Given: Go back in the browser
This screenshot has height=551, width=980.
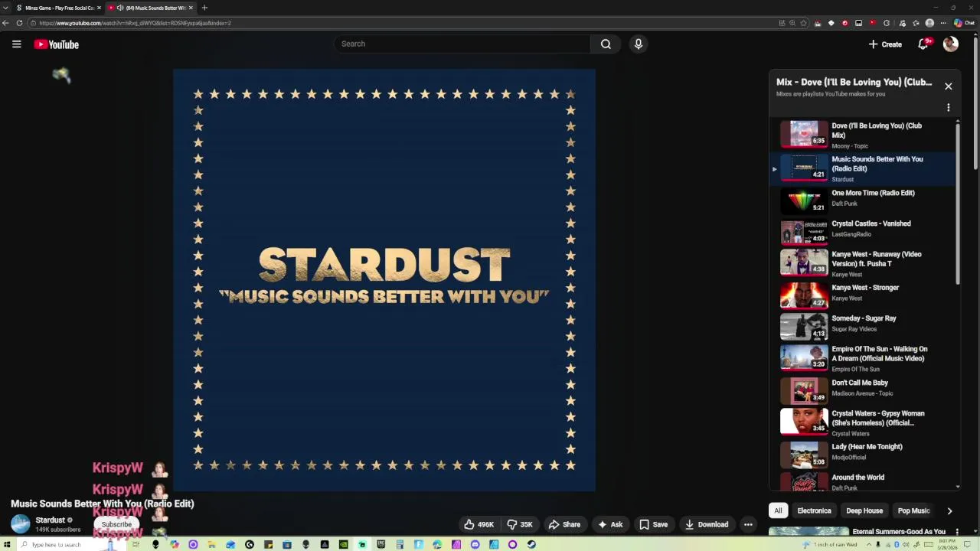Looking at the screenshot, I should (x=5, y=23).
